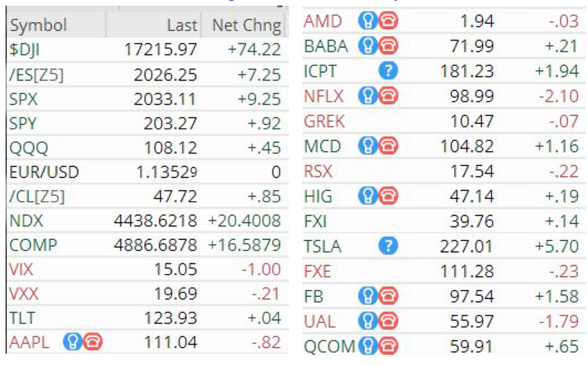588x366 pixels.
Task: Select the $DJI symbol row
Action: (148, 50)
